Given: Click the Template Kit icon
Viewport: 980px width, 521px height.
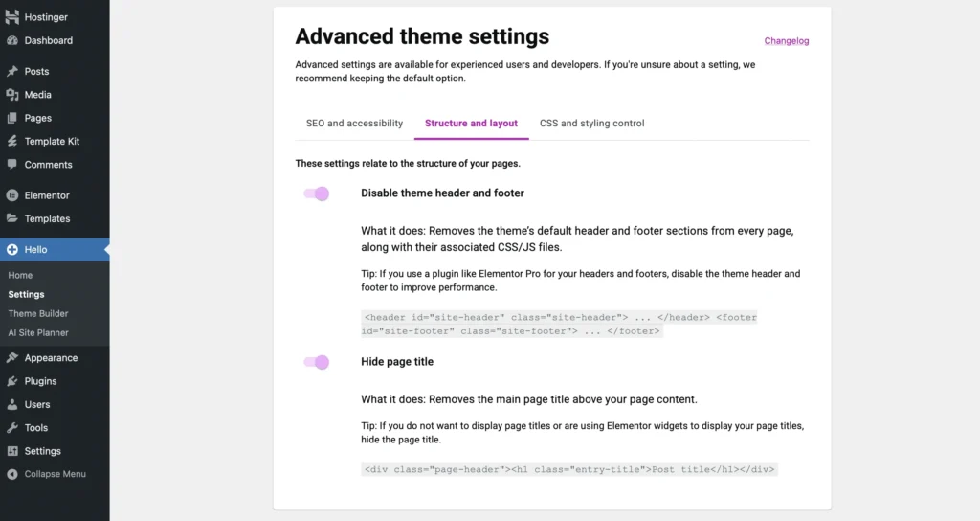Looking at the screenshot, I should click(x=12, y=142).
